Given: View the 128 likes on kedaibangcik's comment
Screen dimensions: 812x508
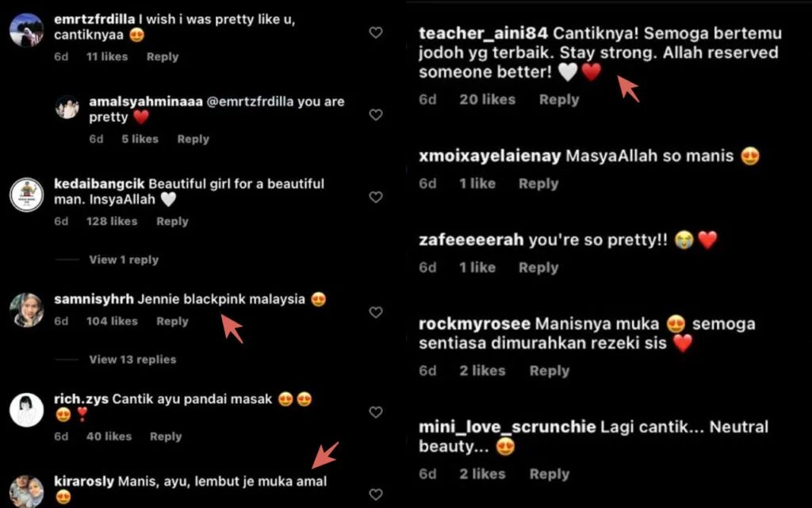Looking at the screenshot, I should [x=112, y=221].
